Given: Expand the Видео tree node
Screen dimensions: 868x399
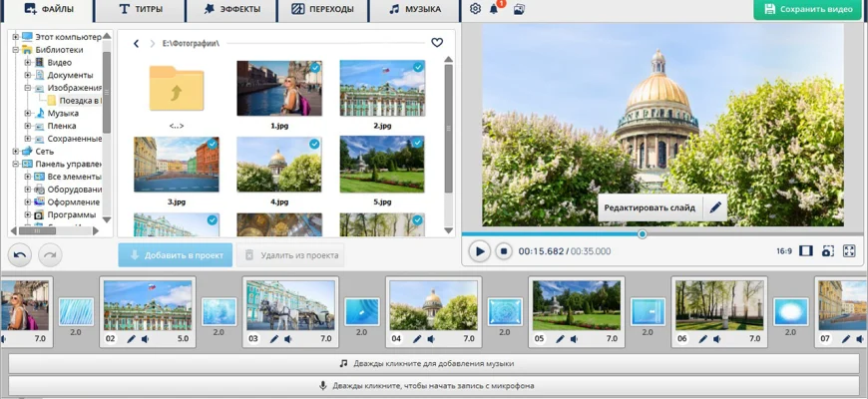Looking at the screenshot, I should click(x=28, y=63).
